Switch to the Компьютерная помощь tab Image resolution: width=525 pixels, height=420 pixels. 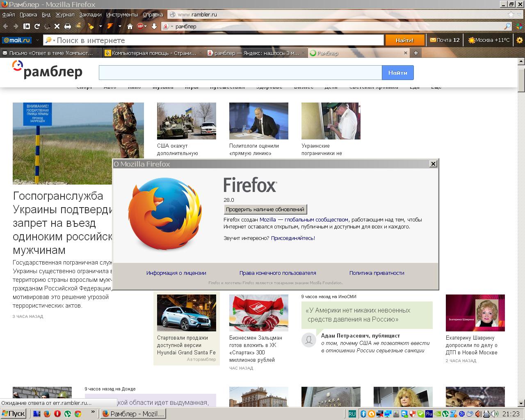point(153,53)
